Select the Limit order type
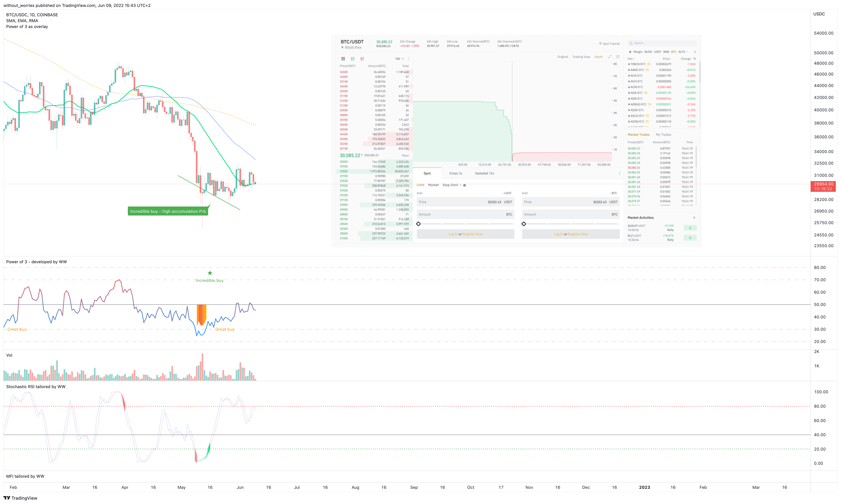841x504 pixels. pos(420,185)
